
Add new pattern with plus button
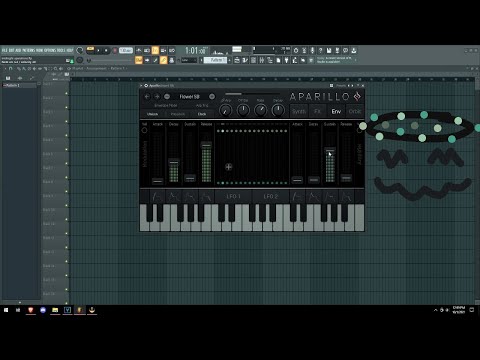pyautogui.click(x=229, y=60)
